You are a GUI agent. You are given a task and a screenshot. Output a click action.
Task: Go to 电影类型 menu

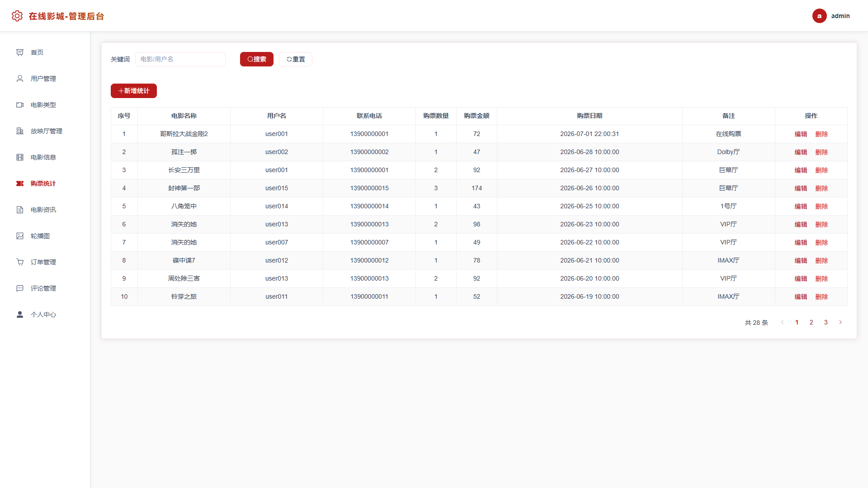point(45,105)
